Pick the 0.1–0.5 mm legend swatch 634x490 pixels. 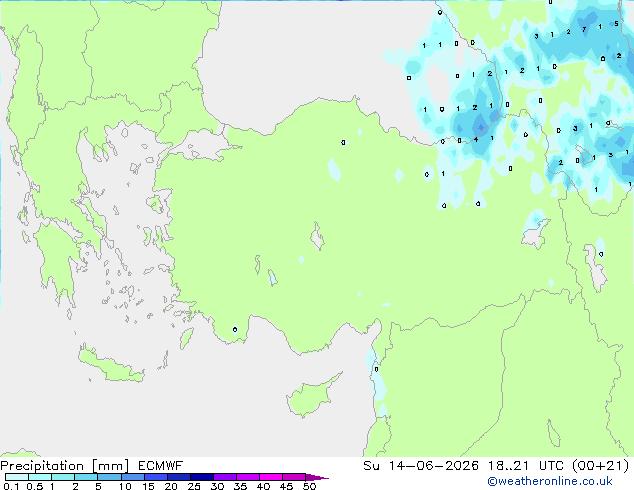17,477
